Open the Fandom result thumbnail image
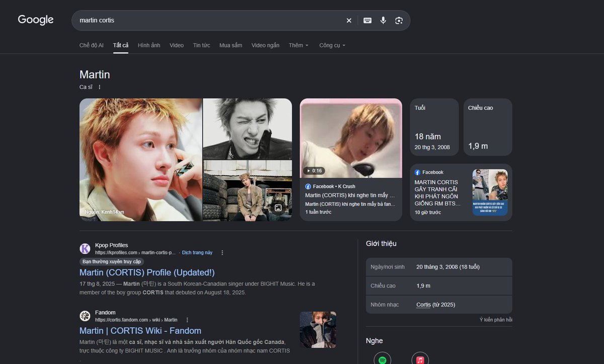Image resolution: width=604 pixels, height=364 pixels. tap(318, 330)
